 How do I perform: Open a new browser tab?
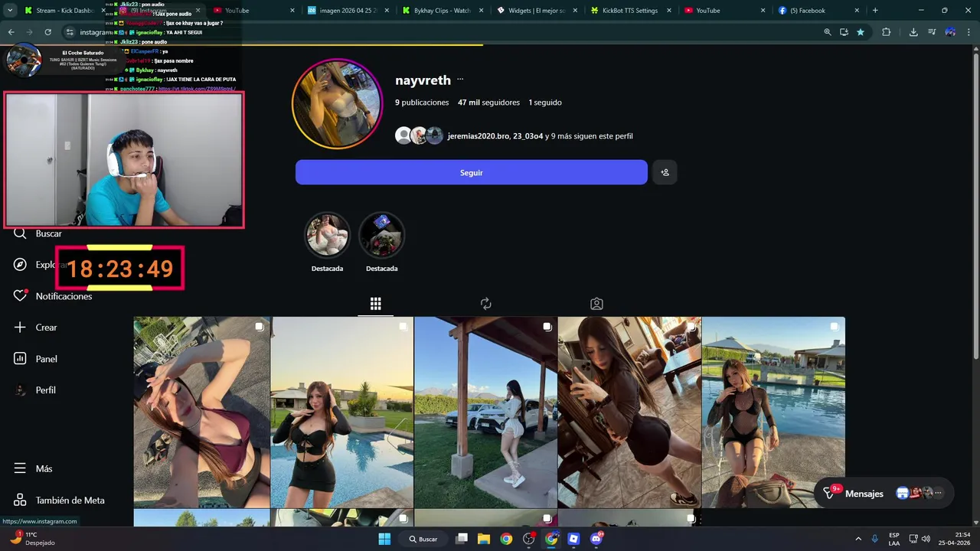[875, 11]
